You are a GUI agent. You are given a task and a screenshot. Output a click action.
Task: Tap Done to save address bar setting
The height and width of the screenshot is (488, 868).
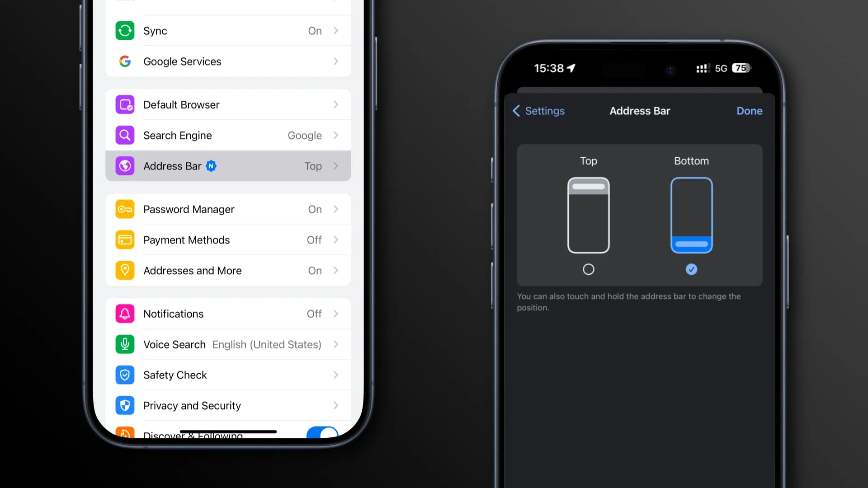pos(750,111)
